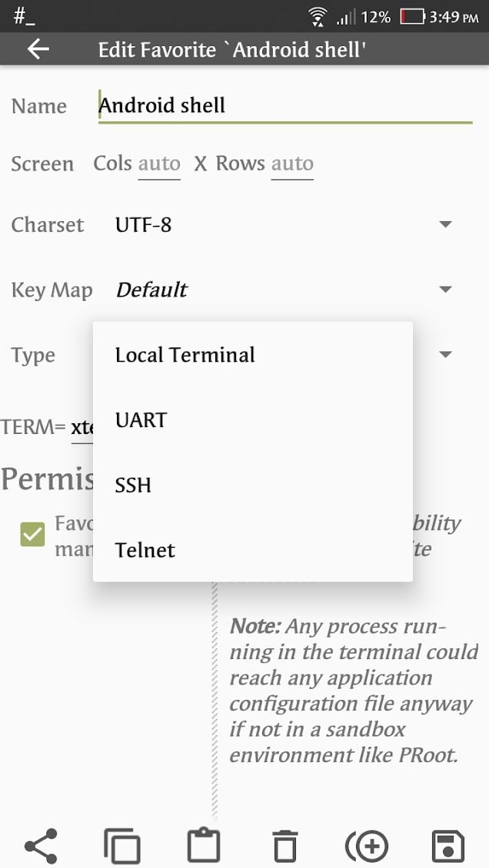Viewport: 489px width, 868px height.
Task: Select Local Terminal as the type
Action: 185,355
